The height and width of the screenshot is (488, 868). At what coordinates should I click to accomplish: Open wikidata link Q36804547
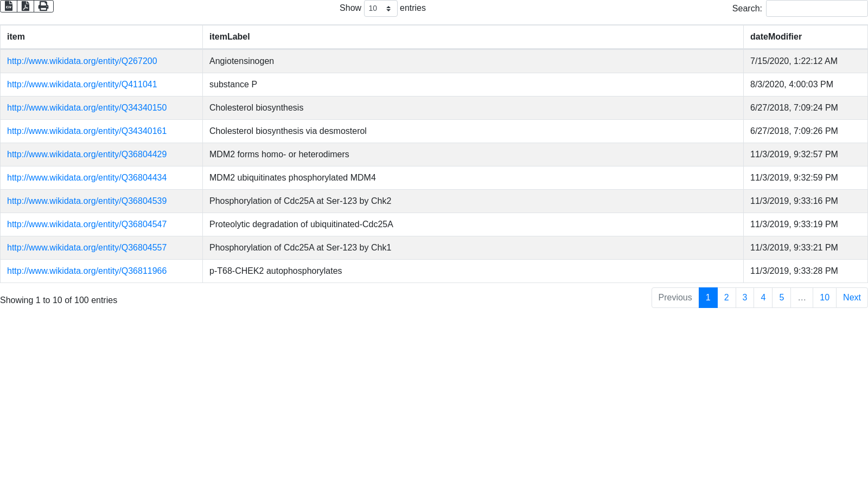click(87, 224)
